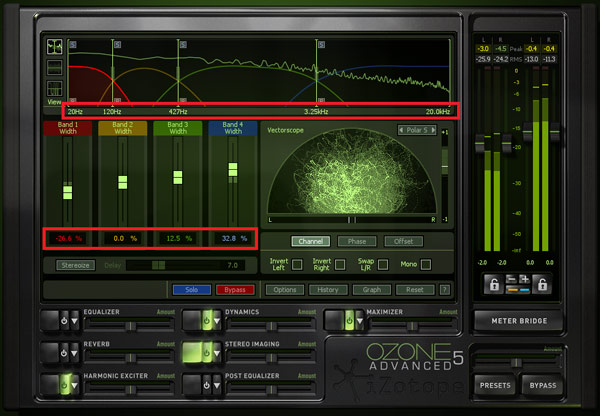Enable the Invert Left checkbox
Viewport: 600px width, 416px height.
296,264
